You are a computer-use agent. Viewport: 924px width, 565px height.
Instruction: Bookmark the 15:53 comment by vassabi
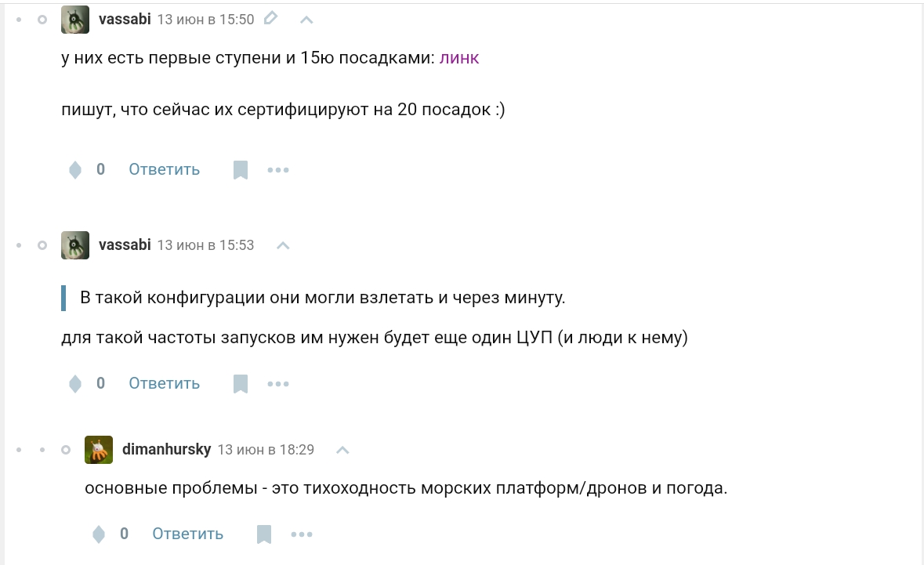point(241,383)
